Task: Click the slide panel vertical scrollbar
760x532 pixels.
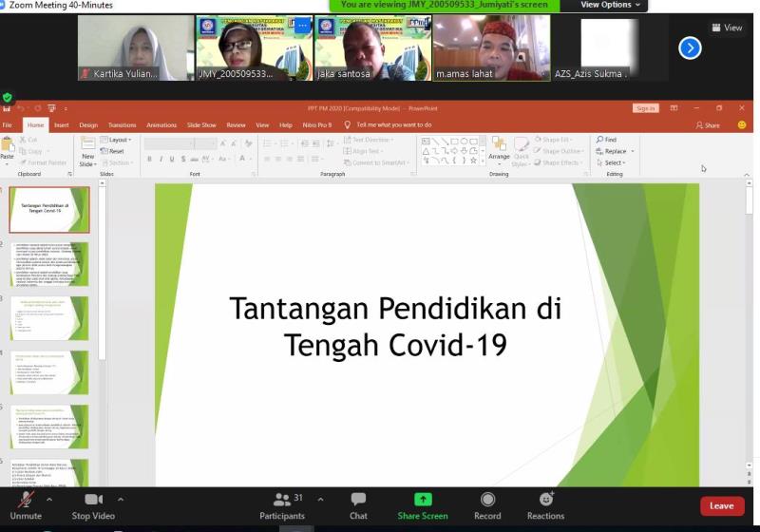Action: pyautogui.click(x=102, y=272)
